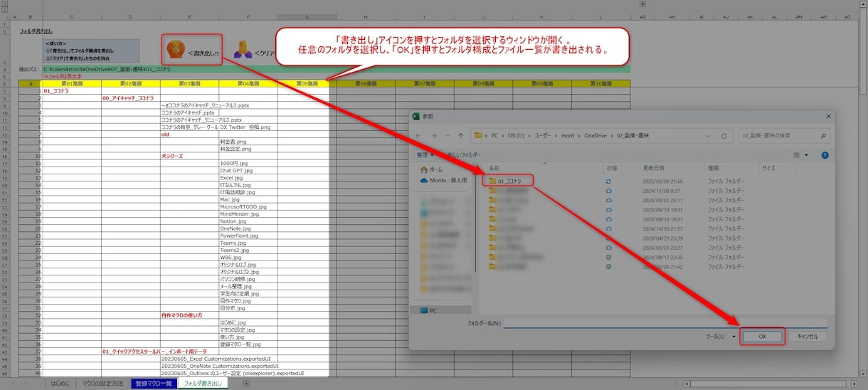Switch to the マクロの設定方法 sheet tab
Image resolution: width=868 pixels, height=390 pixels.
[102, 384]
